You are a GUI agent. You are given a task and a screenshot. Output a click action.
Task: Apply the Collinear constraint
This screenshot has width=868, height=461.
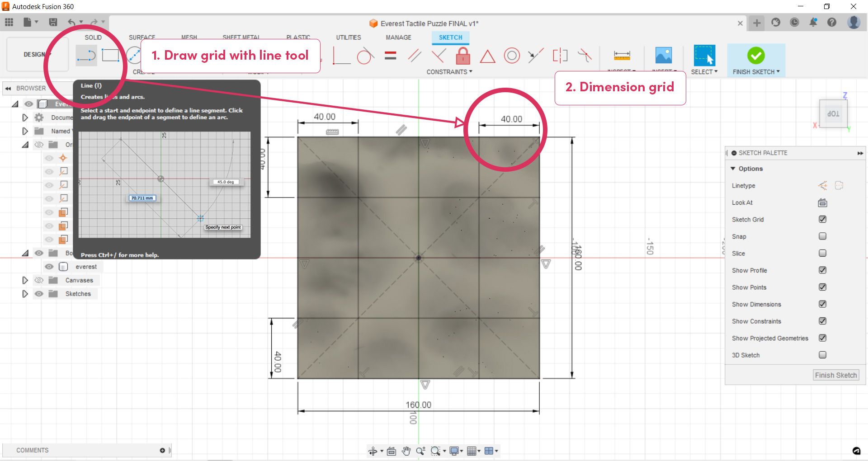(x=536, y=56)
